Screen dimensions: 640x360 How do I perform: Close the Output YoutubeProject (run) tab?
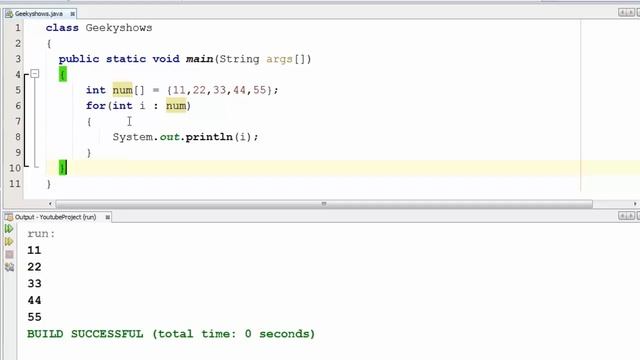pyautogui.click(x=107, y=217)
